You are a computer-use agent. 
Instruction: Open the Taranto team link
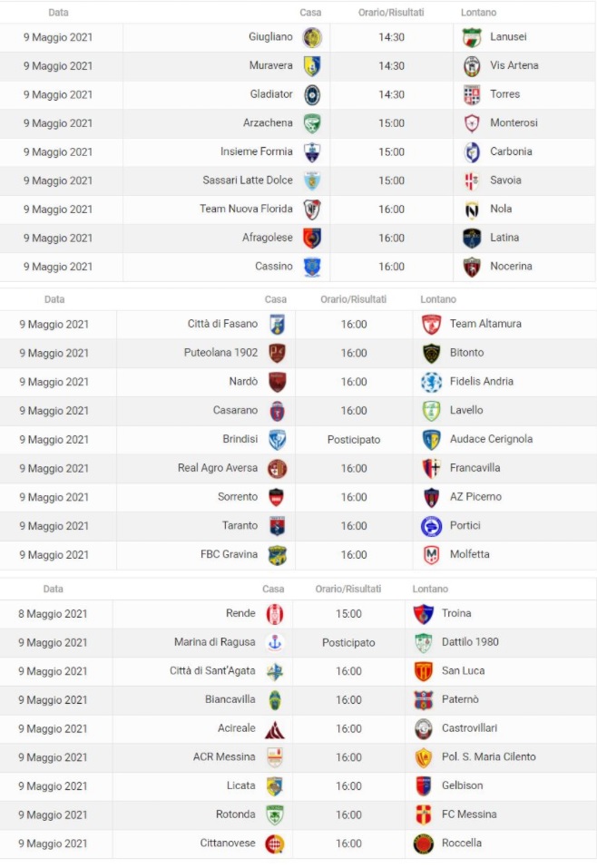click(240, 525)
